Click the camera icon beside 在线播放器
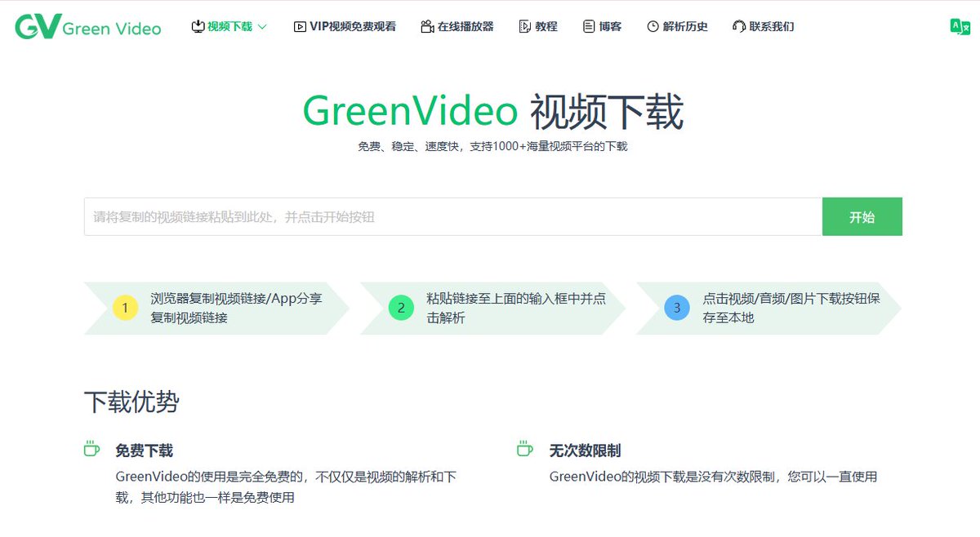The height and width of the screenshot is (537, 980). 427,27
